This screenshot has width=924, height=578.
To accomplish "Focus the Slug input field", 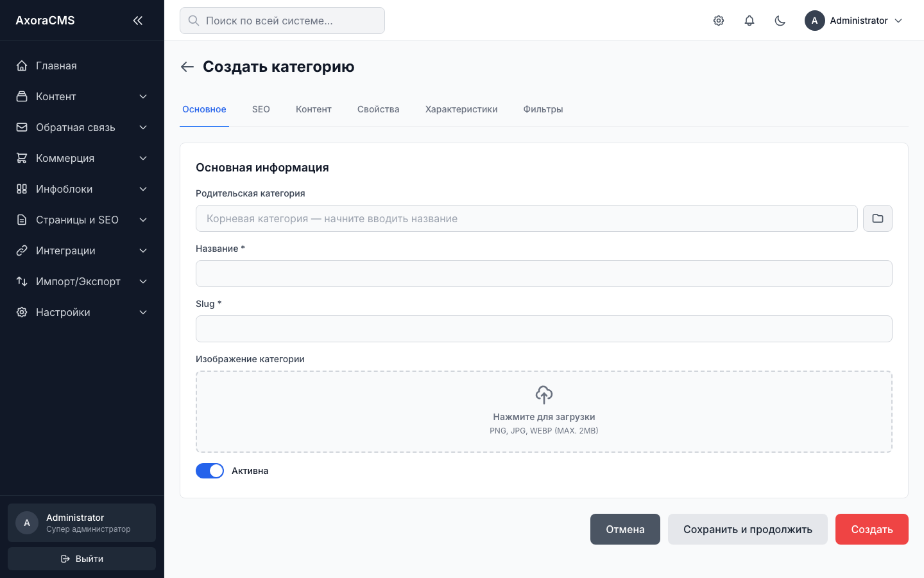I will tap(544, 329).
